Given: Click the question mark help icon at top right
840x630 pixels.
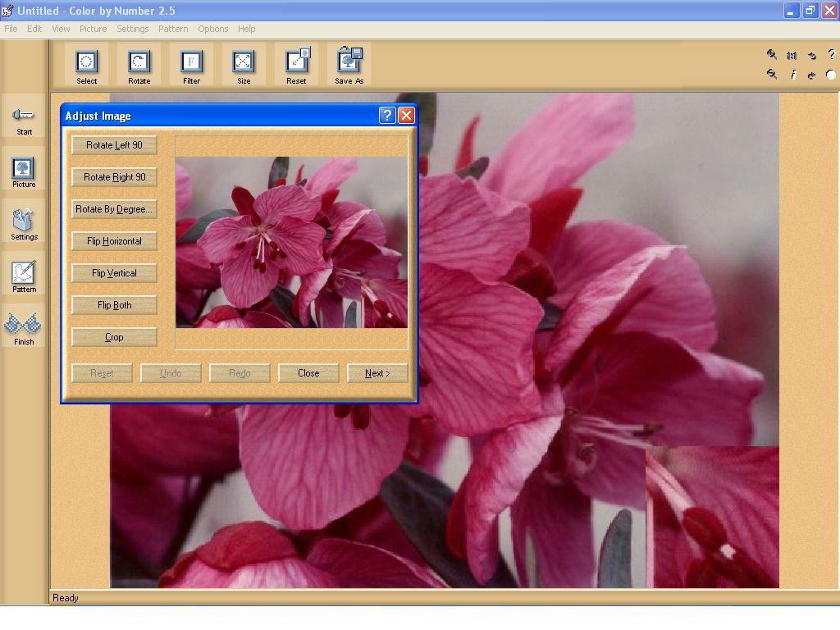Looking at the screenshot, I should click(x=831, y=54).
